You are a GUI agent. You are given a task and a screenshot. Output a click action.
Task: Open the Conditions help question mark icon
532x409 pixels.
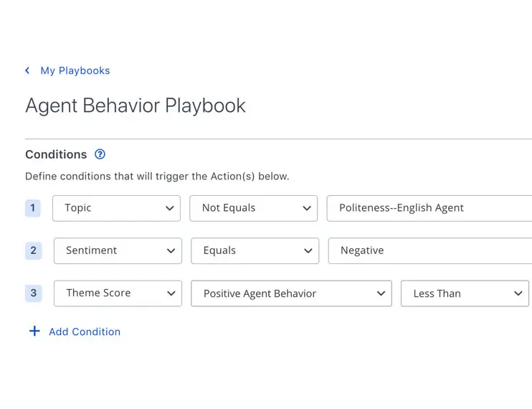click(100, 154)
